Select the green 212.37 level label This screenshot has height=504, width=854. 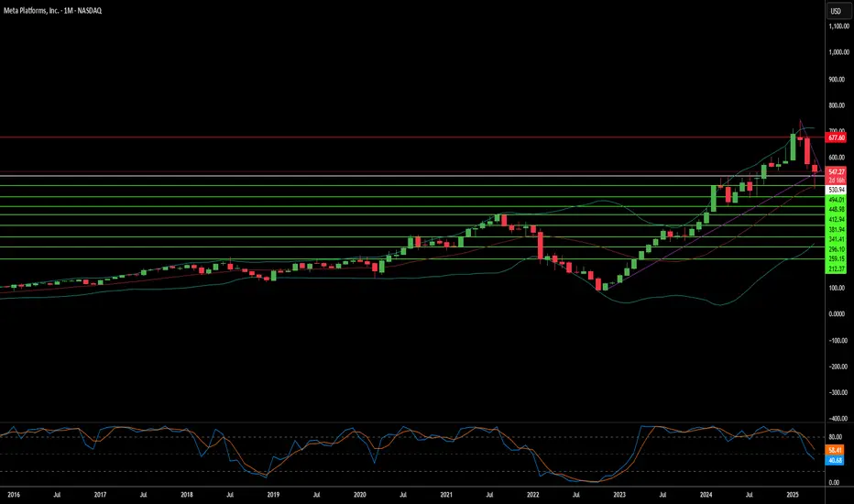836,269
